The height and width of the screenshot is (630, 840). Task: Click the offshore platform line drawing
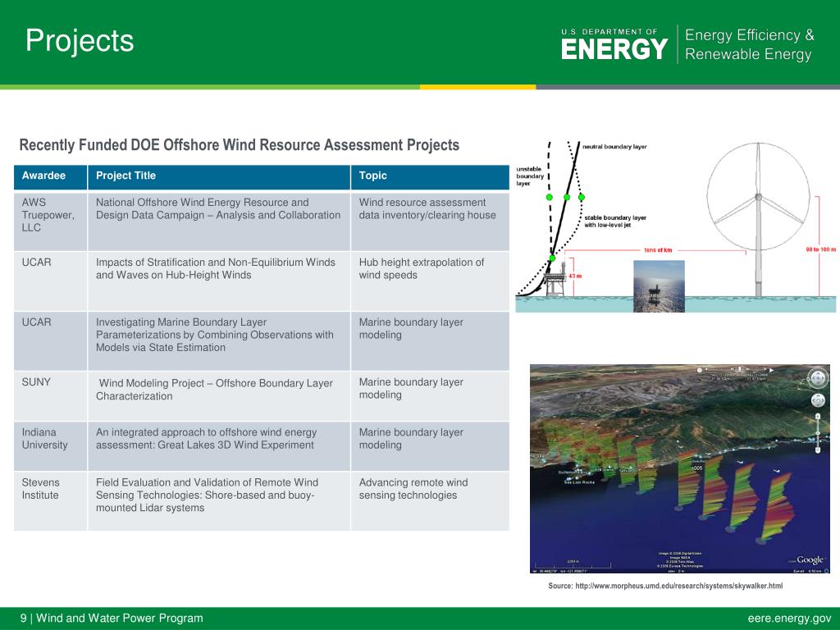[555, 279]
